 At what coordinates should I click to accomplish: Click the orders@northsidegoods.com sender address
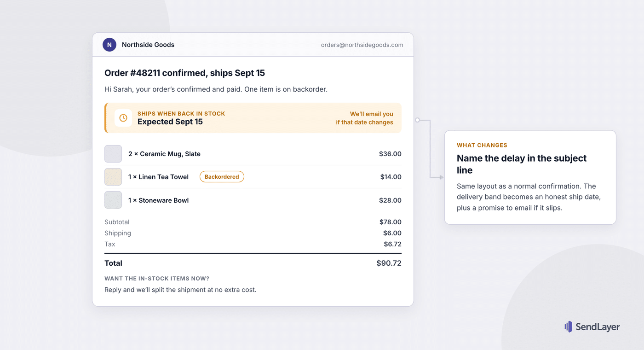362,45
